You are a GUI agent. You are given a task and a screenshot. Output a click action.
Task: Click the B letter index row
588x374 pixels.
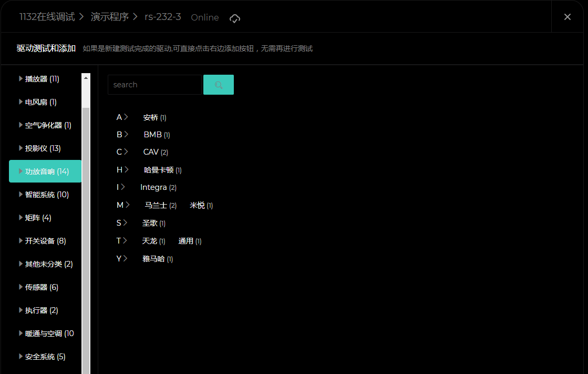(122, 135)
